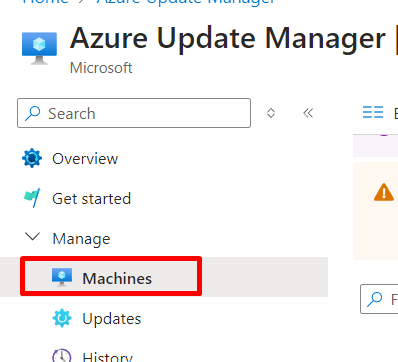Collapse the Manage section chevron
398x362 pixels.
(x=33, y=237)
